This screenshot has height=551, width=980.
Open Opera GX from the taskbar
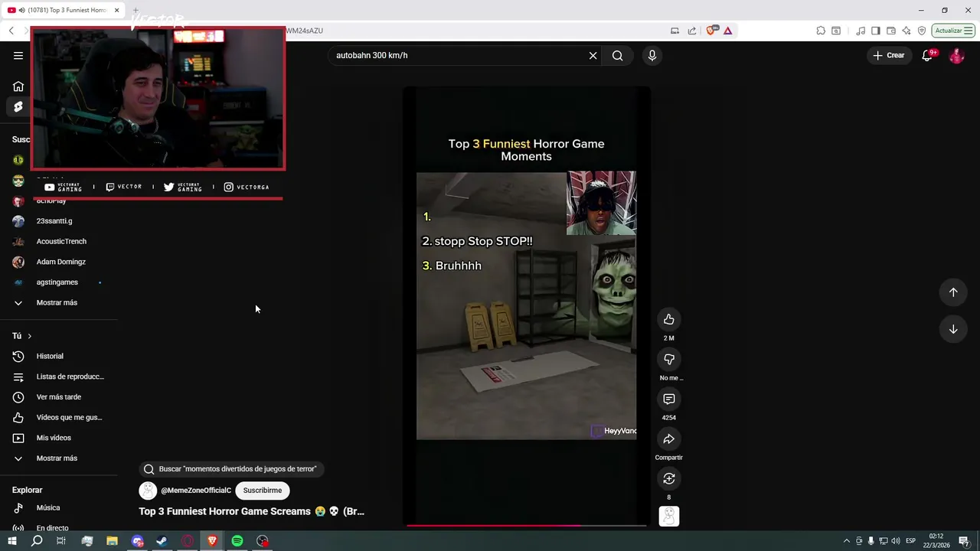coord(188,541)
